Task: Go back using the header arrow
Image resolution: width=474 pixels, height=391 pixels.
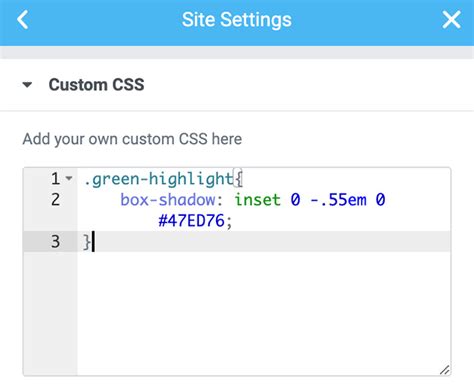Action: click(23, 20)
